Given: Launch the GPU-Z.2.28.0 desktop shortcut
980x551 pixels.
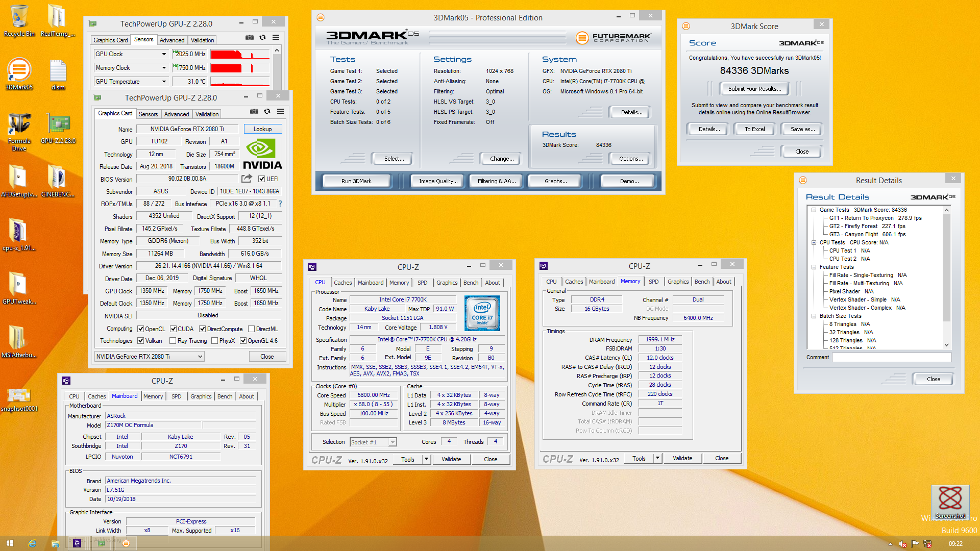Looking at the screenshot, I should [58, 128].
